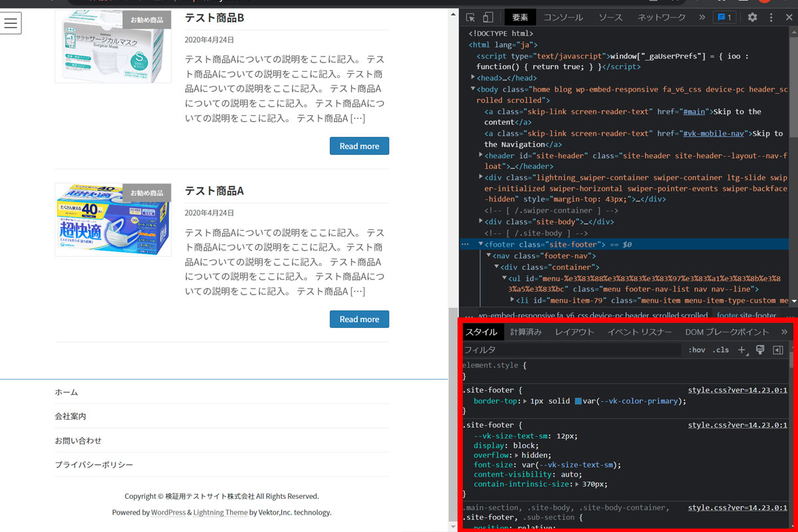This screenshot has width=798, height=532.
Task: Follow the Lightning Theme footer link
Action: (x=221, y=513)
